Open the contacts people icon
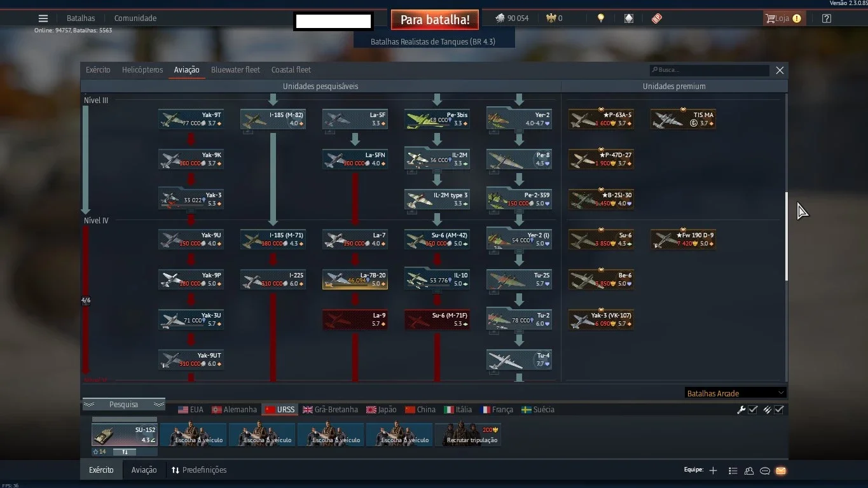This screenshot has height=488, width=868. [749, 471]
